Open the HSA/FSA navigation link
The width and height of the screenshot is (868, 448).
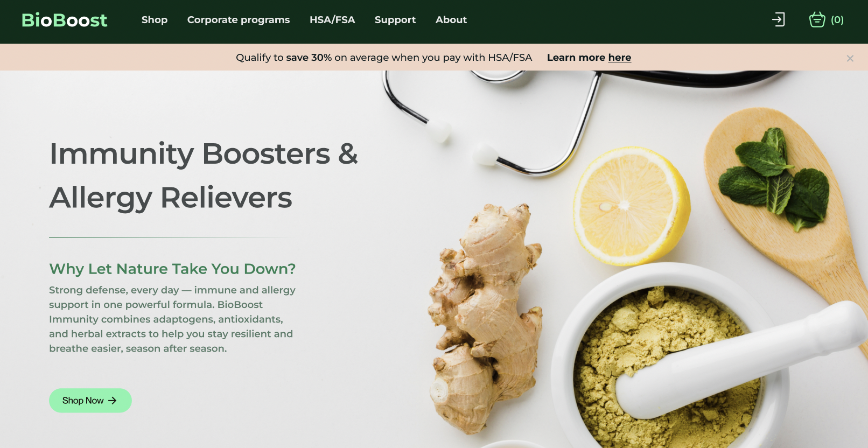pos(332,20)
